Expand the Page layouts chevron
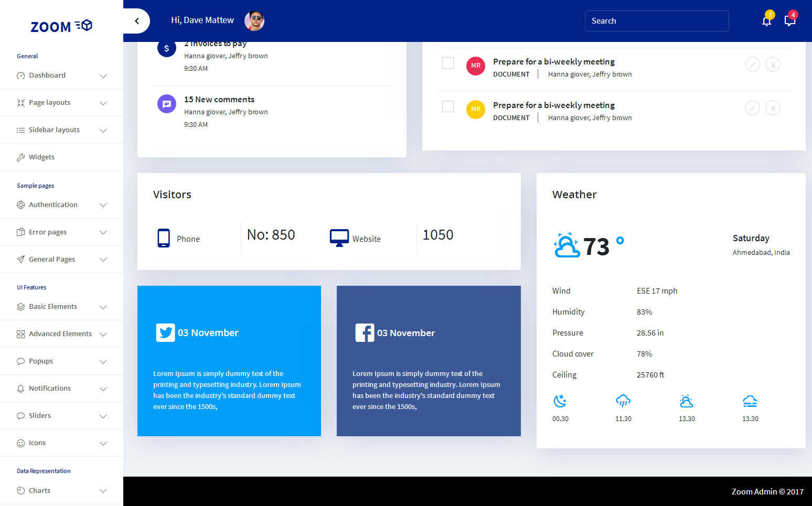The width and height of the screenshot is (812, 506). click(103, 103)
